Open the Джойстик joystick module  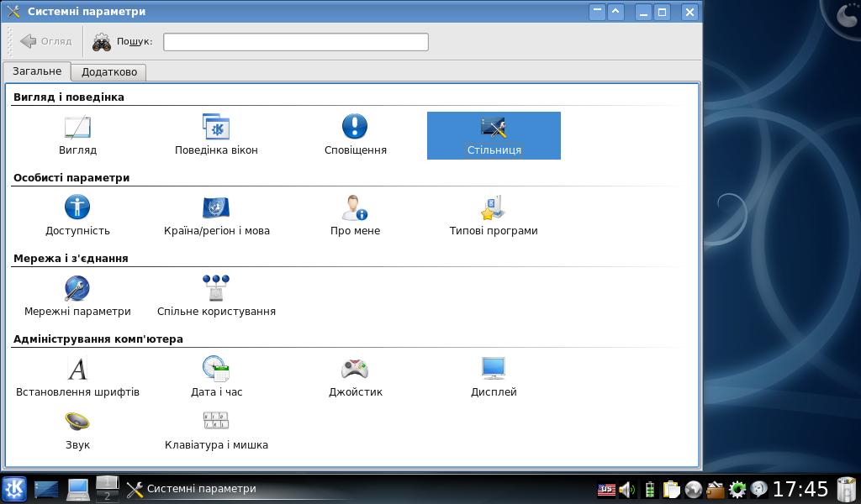pos(356,377)
